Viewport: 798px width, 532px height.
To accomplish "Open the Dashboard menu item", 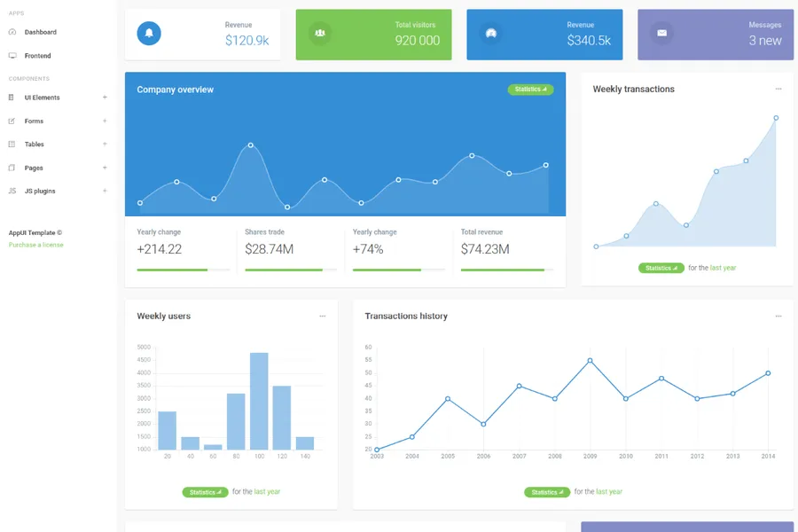I will click(x=40, y=32).
